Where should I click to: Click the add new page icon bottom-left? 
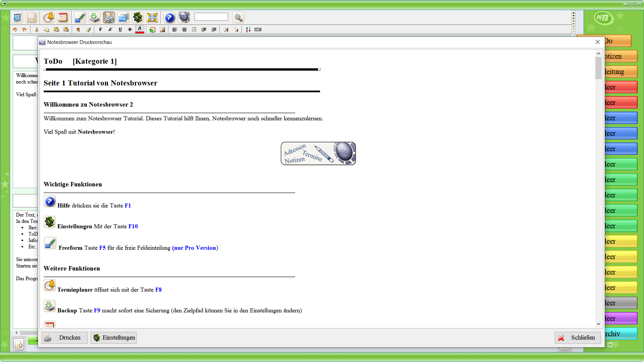click(x=19, y=344)
